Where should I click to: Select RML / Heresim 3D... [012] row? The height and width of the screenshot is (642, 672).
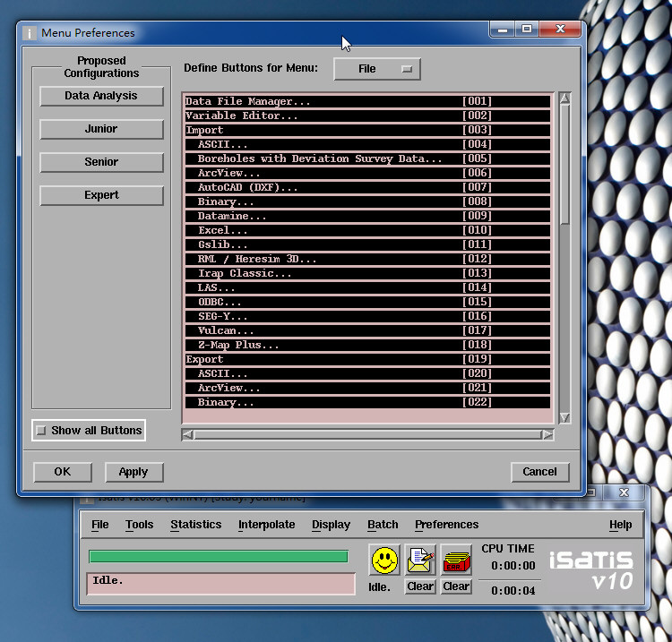pos(367,259)
